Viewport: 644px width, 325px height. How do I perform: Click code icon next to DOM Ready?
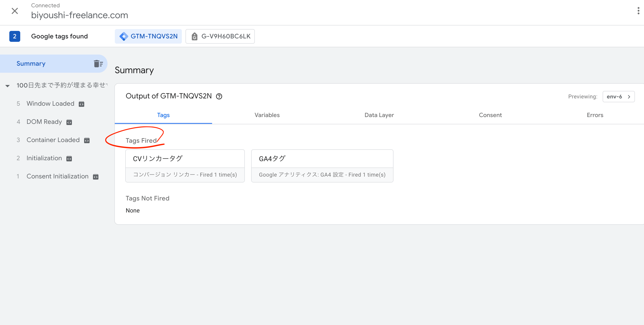[69, 122]
